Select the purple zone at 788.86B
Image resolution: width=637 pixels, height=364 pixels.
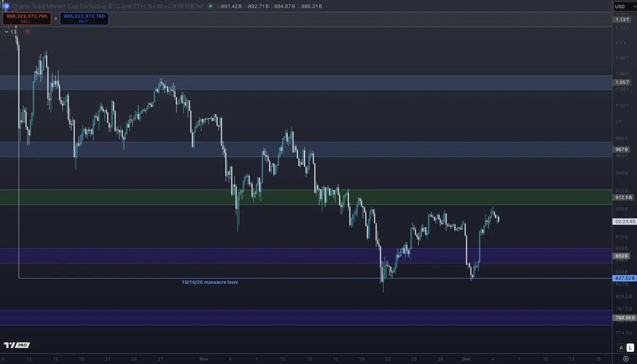pyautogui.click(x=306, y=318)
